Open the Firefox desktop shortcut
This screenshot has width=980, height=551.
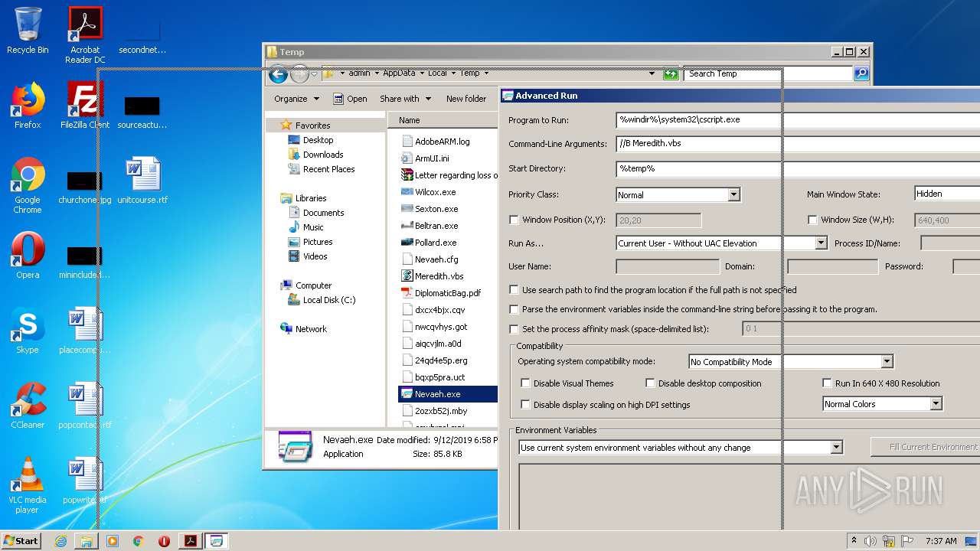click(28, 106)
